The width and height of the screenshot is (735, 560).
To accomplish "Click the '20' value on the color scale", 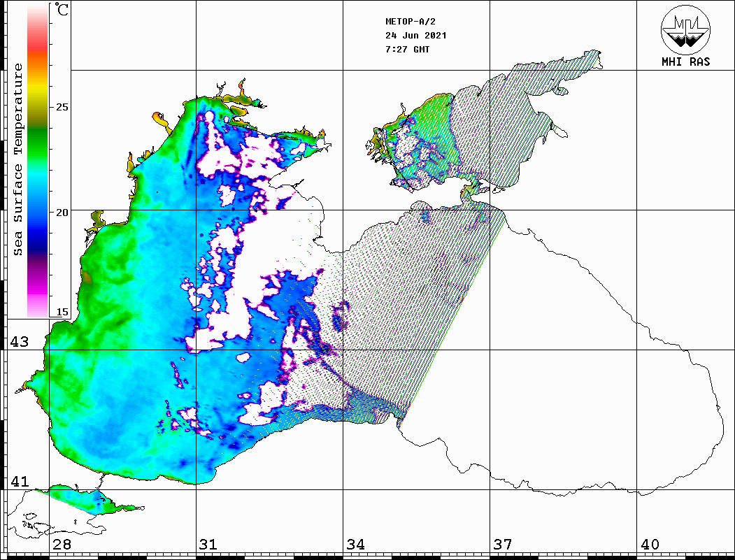I will [x=62, y=213].
